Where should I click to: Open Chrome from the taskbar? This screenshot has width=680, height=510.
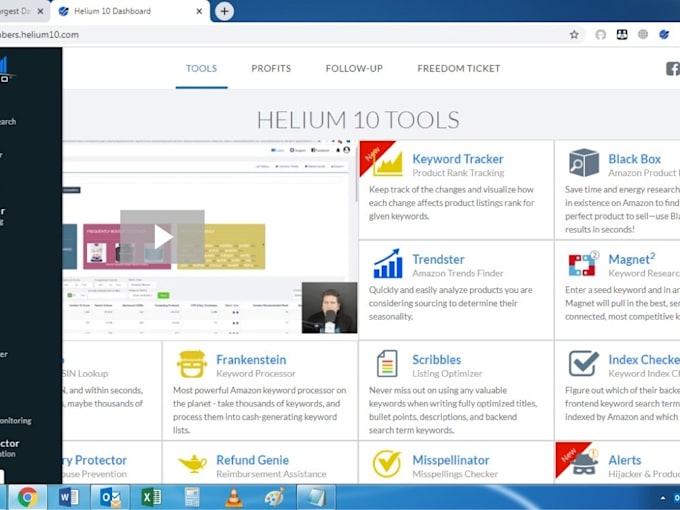click(27, 497)
